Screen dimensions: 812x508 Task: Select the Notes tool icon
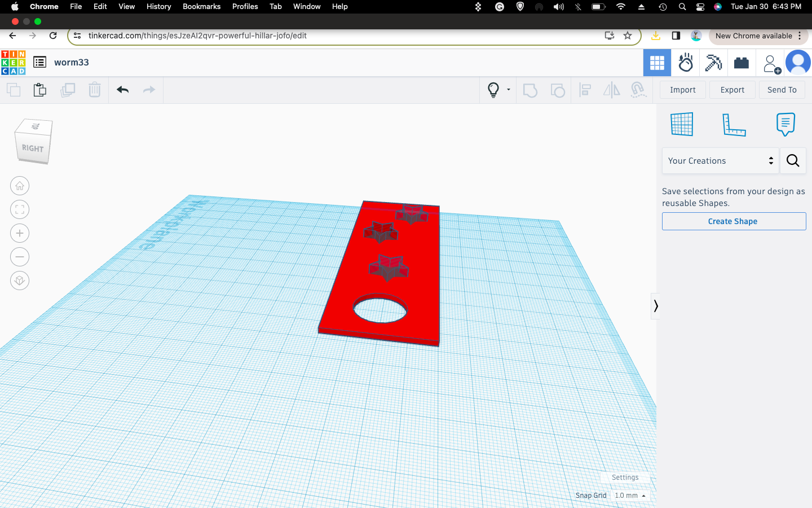(785, 124)
